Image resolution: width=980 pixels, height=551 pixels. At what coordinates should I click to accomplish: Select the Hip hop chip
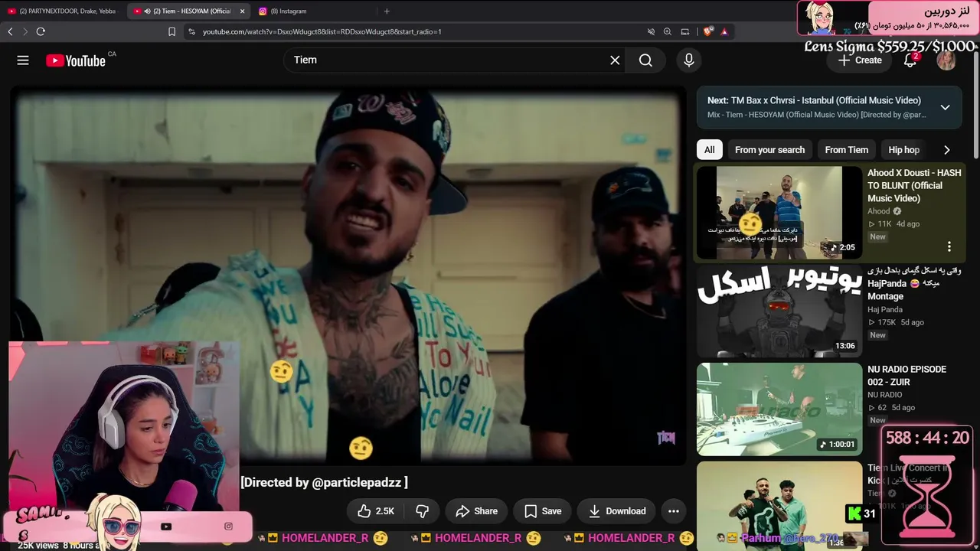pos(903,150)
